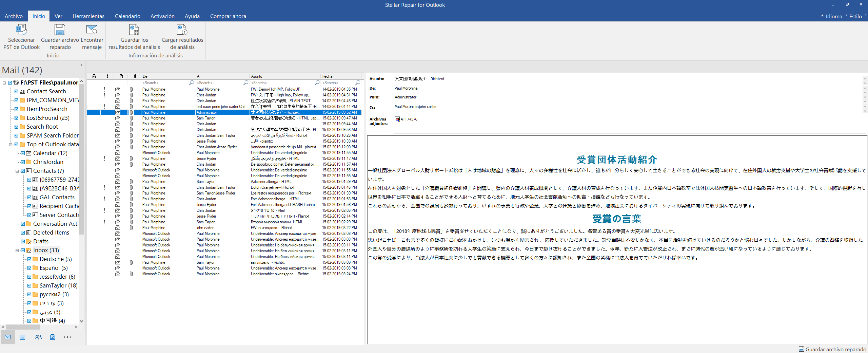Select GAL Contacts folder
This screenshot has height=353, width=868.
coord(57,197)
